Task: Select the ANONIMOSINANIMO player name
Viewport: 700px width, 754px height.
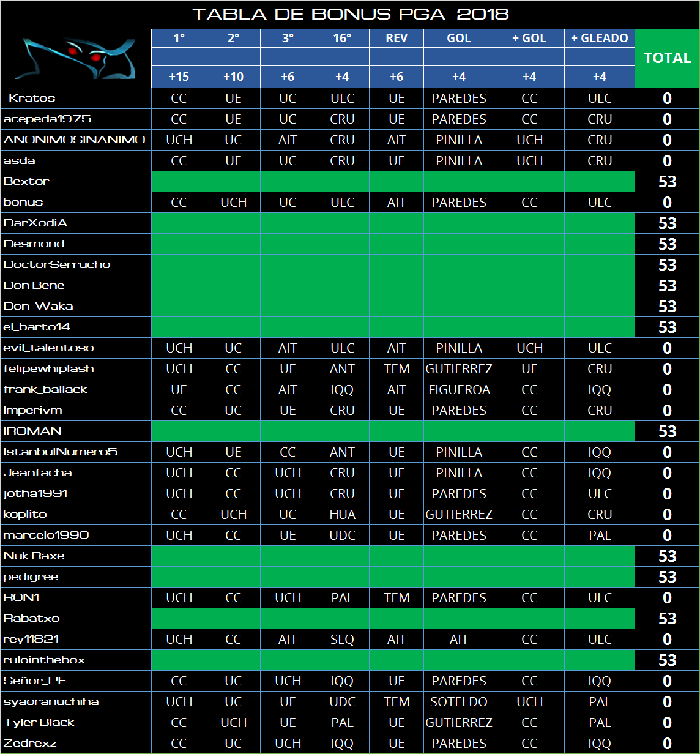Action: click(74, 140)
